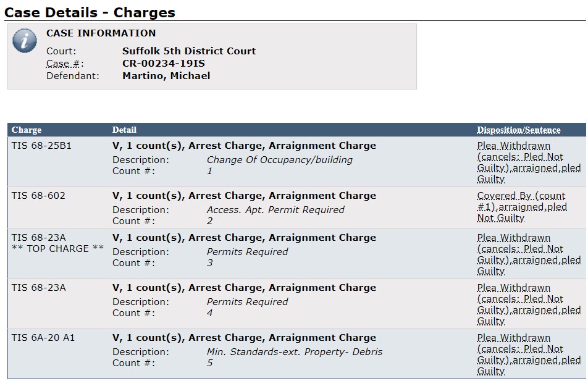Open count 1 Plea Withdrawn disposition text

(x=529, y=162)
